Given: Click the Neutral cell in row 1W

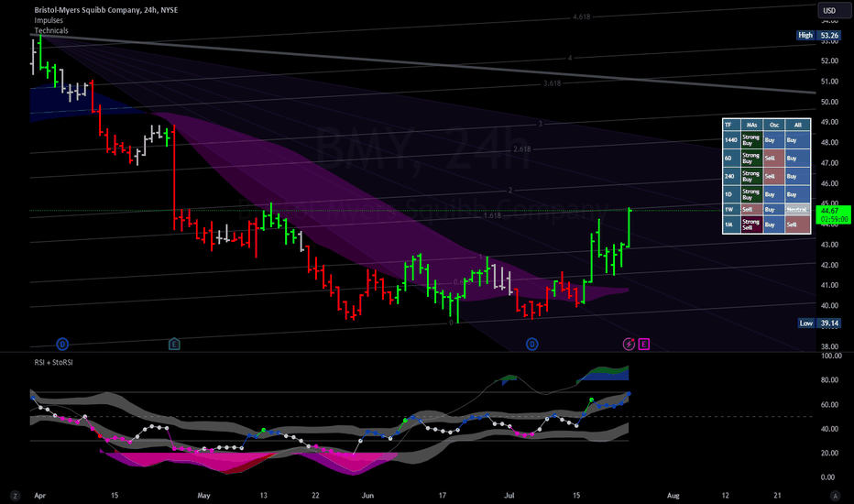Looking at the screenshot, I should pyautogui.click(x=797, y=209).
